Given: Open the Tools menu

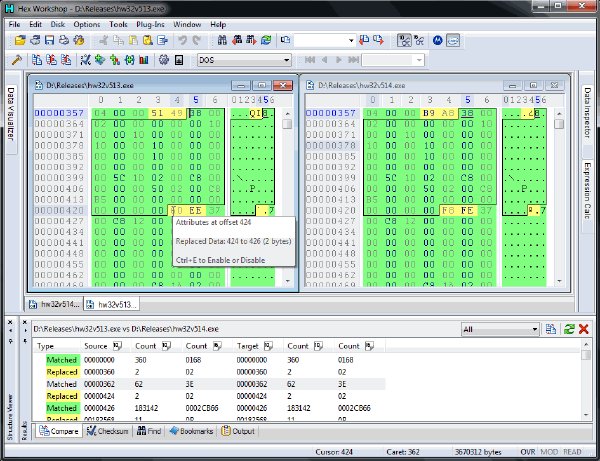Looking at the screenshot, I should pyautogui.click(x=118, y=24).
